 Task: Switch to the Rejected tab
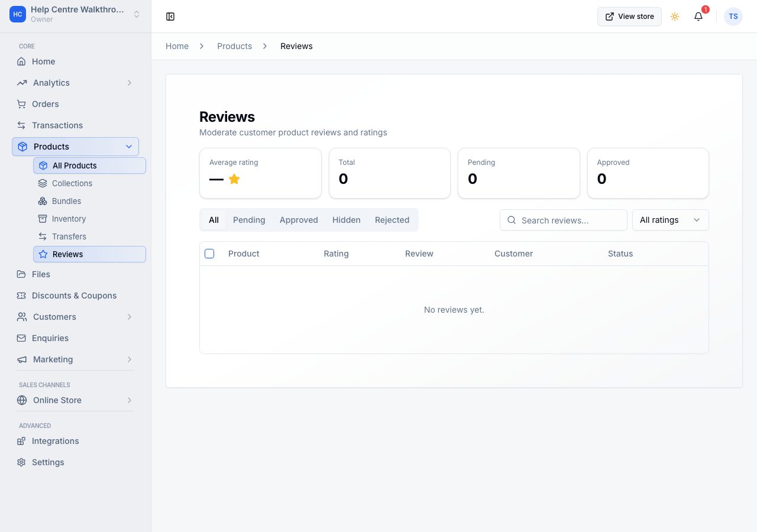click(x=392, y=220)
